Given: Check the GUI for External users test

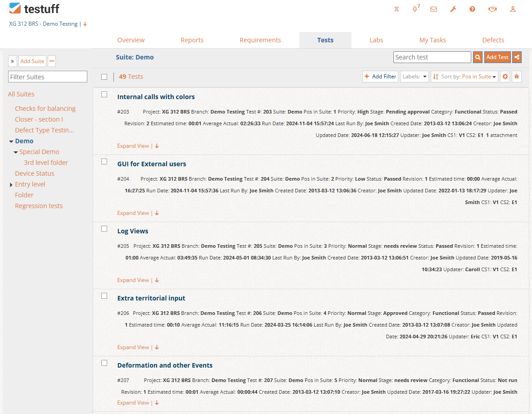Looking at the screenshot, I should pos(104,162).
